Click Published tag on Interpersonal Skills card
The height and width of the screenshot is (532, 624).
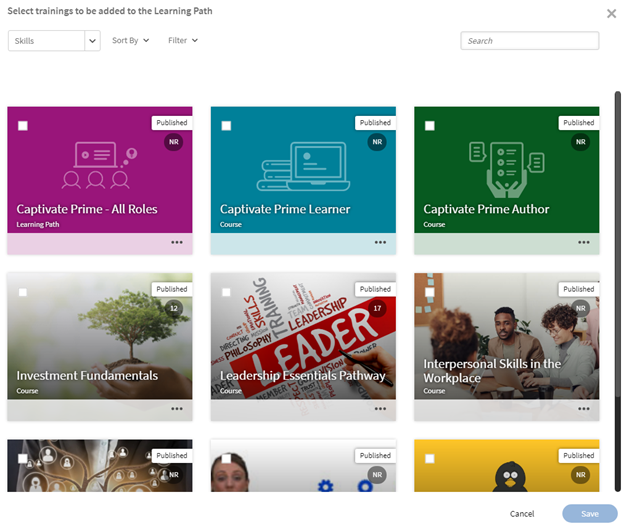(579, 289)
